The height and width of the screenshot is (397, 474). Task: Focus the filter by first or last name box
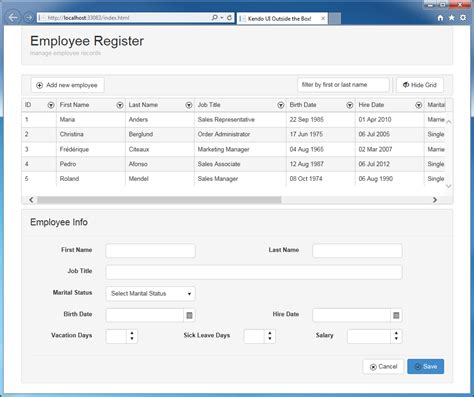(343, 85)
